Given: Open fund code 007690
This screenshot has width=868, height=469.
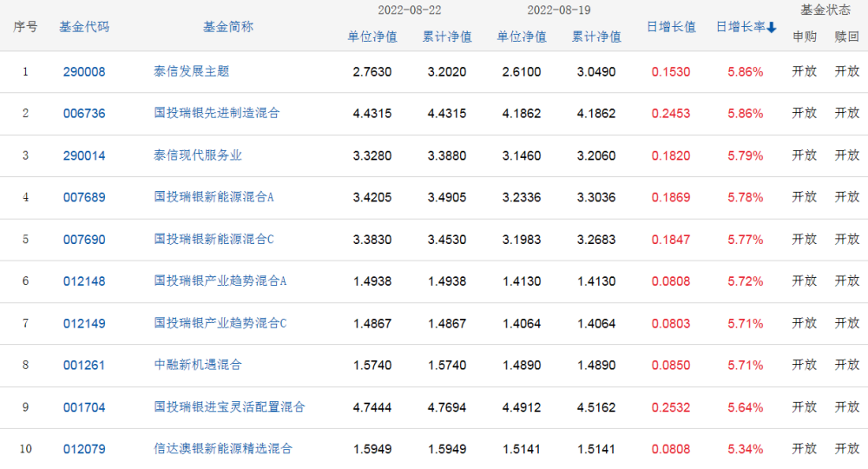Looking at the screenshot, I should [x=84, y=240].
